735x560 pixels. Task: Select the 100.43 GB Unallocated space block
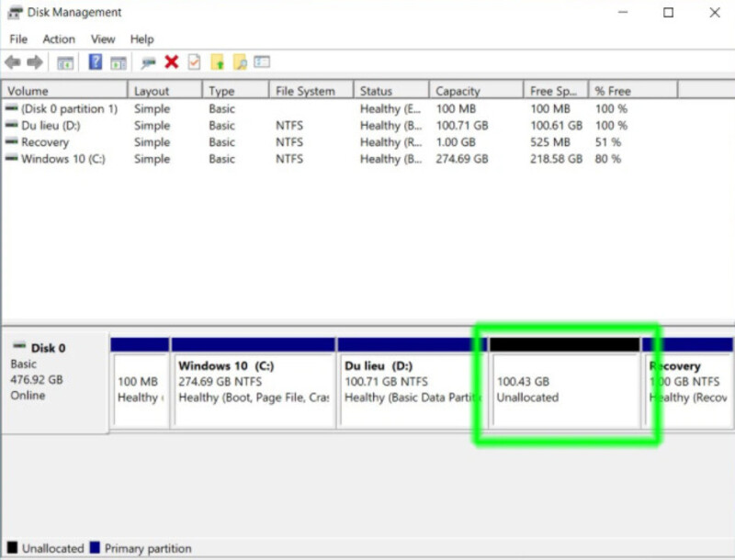pyautogui.click(x=565, y=382)
